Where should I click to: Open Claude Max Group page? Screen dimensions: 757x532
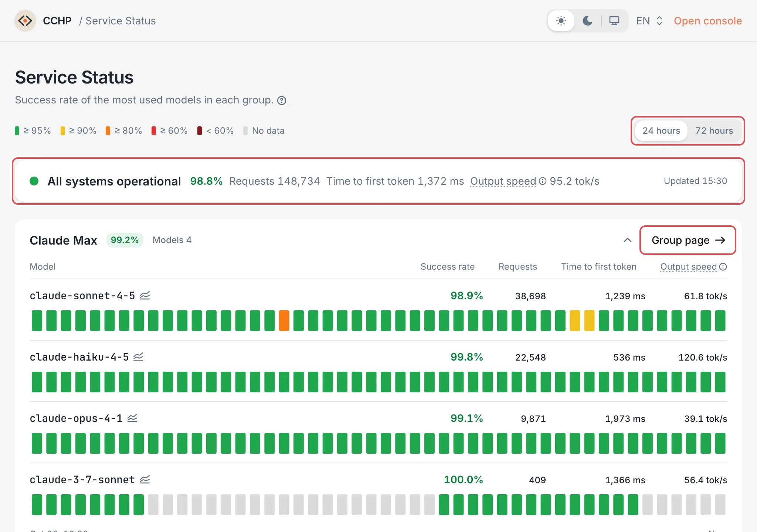(688, 240)
